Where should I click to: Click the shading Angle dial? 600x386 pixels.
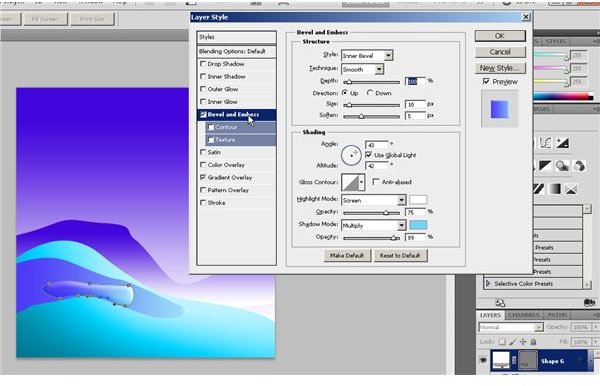(x=351, y=155)
